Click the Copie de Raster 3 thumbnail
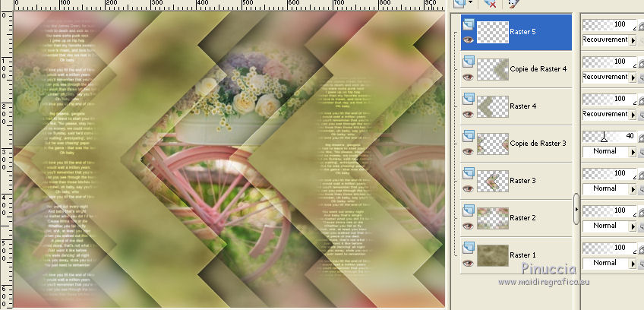This screenshot has height=310, width=644. [x=493, y=144]
